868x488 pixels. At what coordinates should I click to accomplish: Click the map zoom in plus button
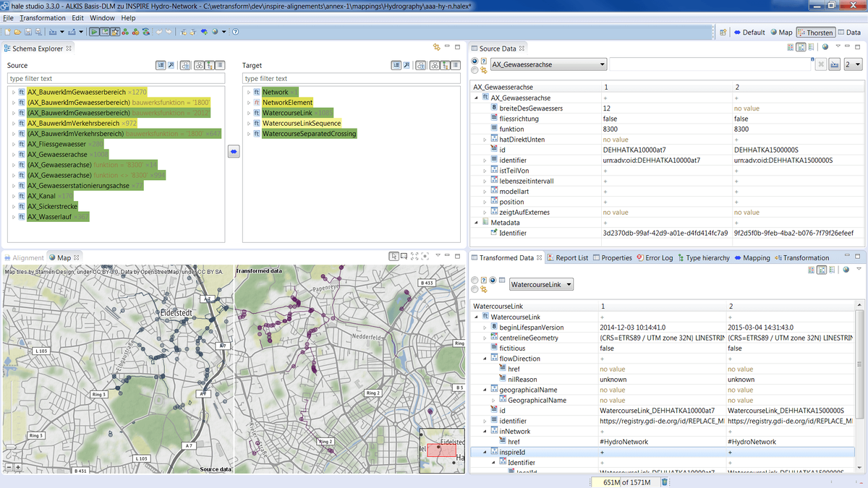17,467
